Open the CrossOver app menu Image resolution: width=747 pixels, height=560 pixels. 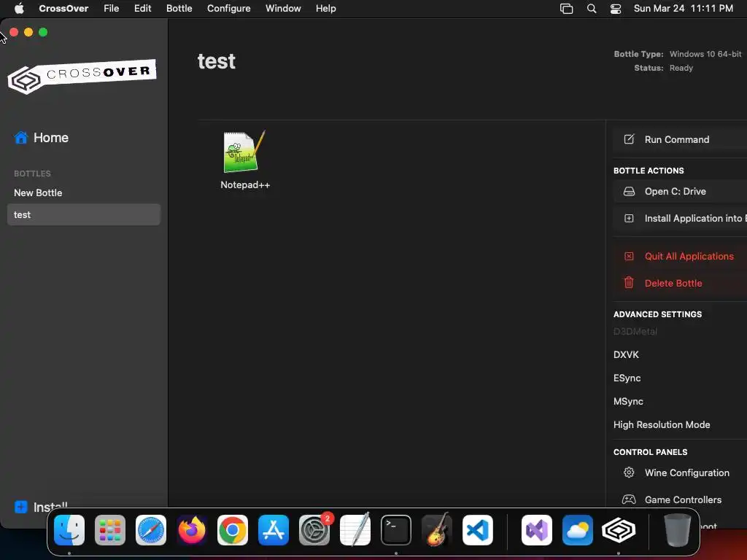pyautogui.click(x=63, y=9)
